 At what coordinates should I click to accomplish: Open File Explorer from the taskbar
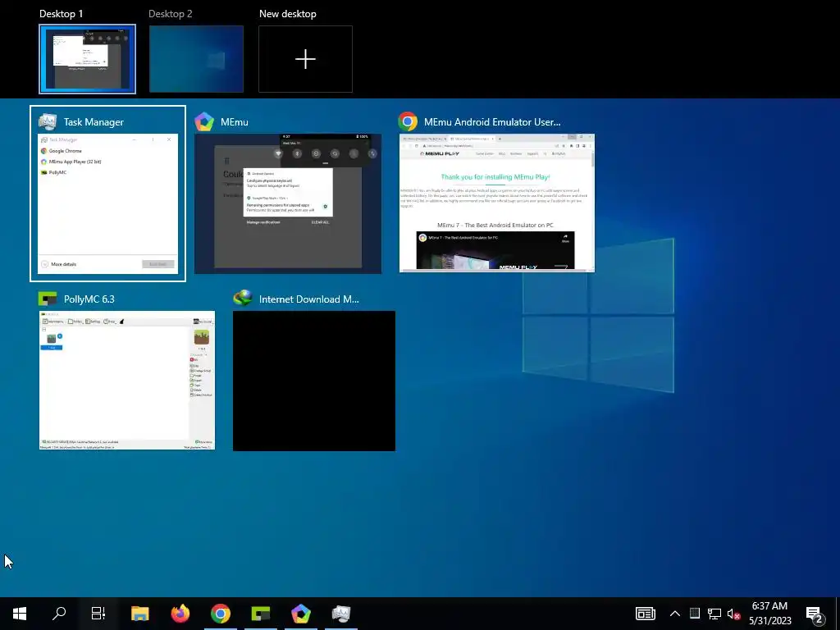point(139,614)
